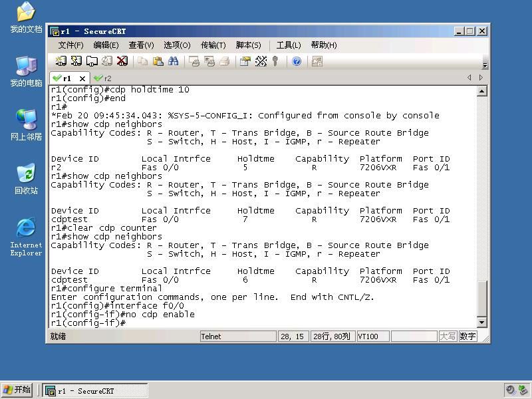The image size is (532, 399).
Task: Click the VT100 status bar field
Action: [x=372, y=336]
